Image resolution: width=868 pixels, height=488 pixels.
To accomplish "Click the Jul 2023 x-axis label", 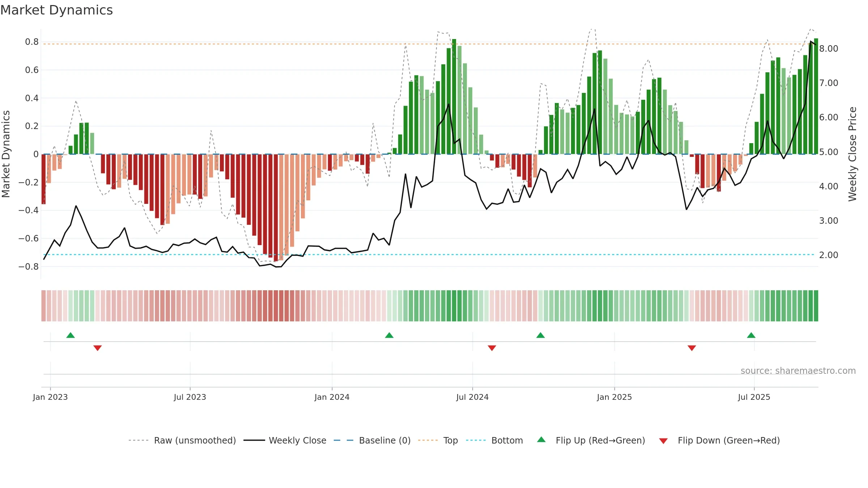I will [x=190, y=397].
